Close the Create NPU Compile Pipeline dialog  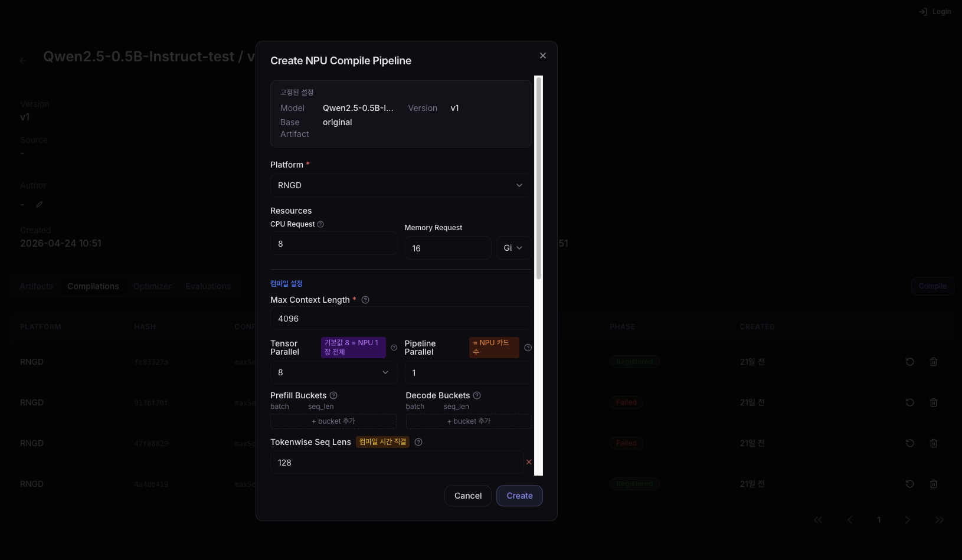[543, 55]
